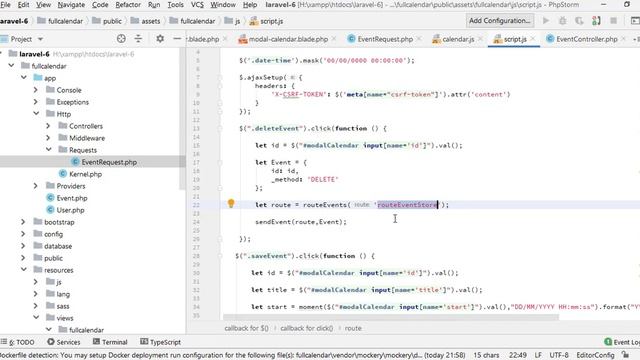The image size is (640, 360).
Task: Open the VCS menu
Action: point(197,5)
